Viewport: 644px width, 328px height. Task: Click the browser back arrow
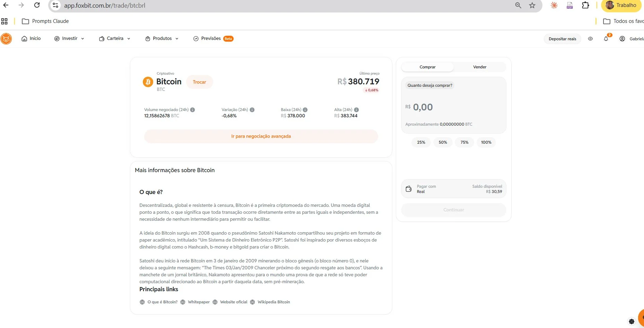(x=6, y=5)
